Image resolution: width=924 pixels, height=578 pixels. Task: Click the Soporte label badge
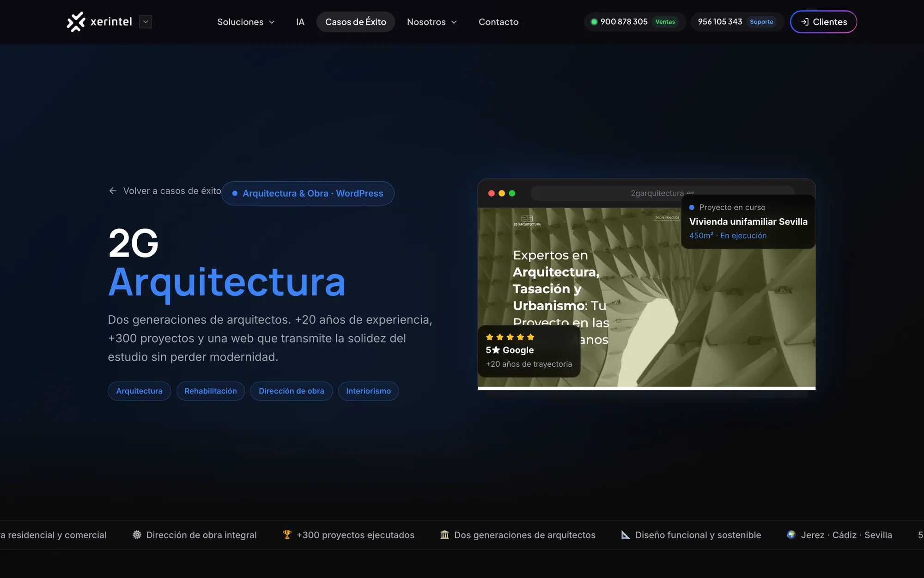pos(761,22)
